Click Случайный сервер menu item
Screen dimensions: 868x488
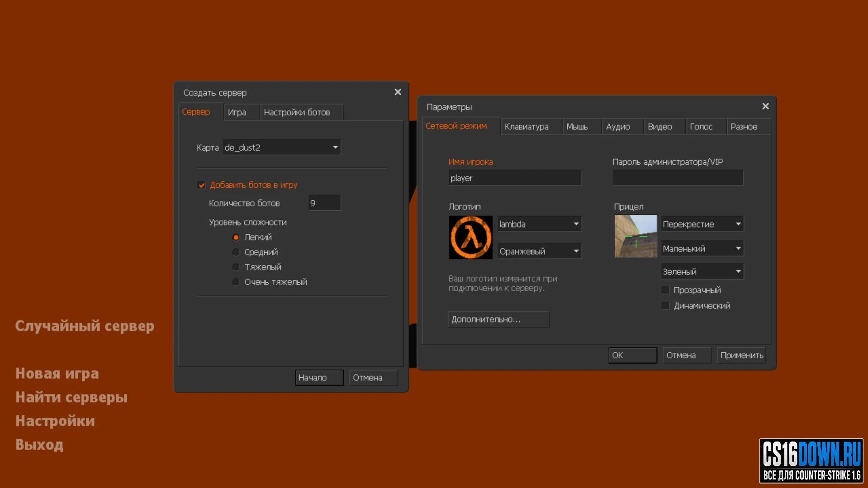click(85, 326)
